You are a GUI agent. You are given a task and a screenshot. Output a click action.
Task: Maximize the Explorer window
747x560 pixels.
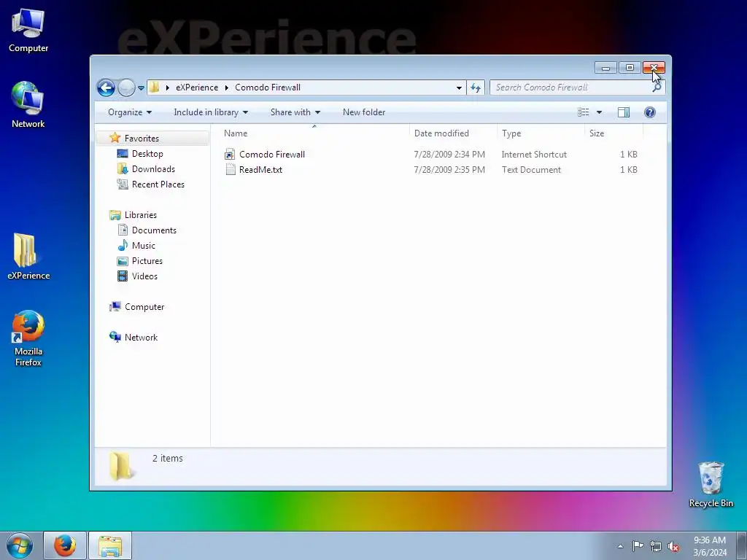[x=630, y=68]
